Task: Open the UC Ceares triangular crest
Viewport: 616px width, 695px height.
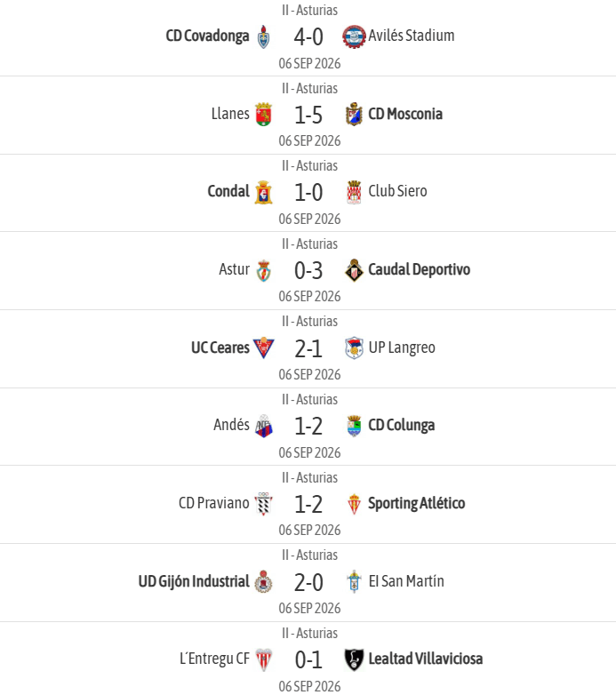Action: pyautogui.click(x=264, y=347)
